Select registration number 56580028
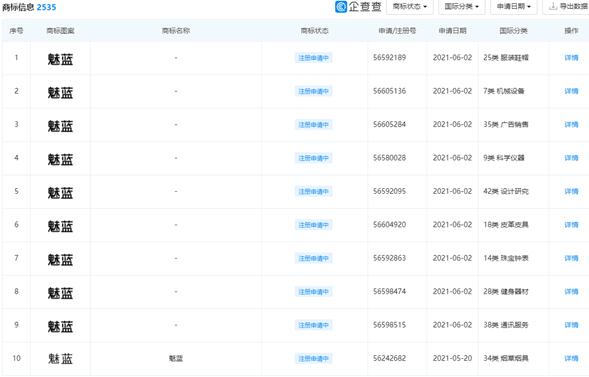The image size is (589, 377). pyautogui.click(x=390, y=158)
